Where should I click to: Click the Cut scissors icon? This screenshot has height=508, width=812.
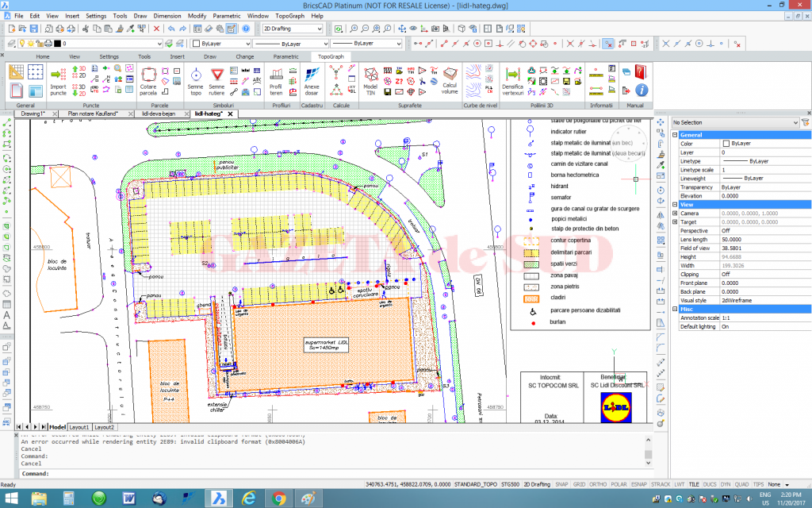(86, 29)
